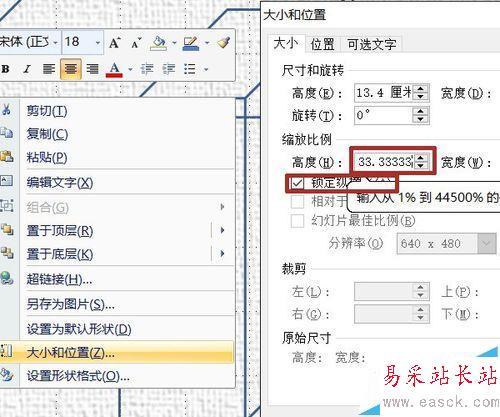
Task: Expand the 置于顶层 submenu arrow
Action: coord(222,230)
